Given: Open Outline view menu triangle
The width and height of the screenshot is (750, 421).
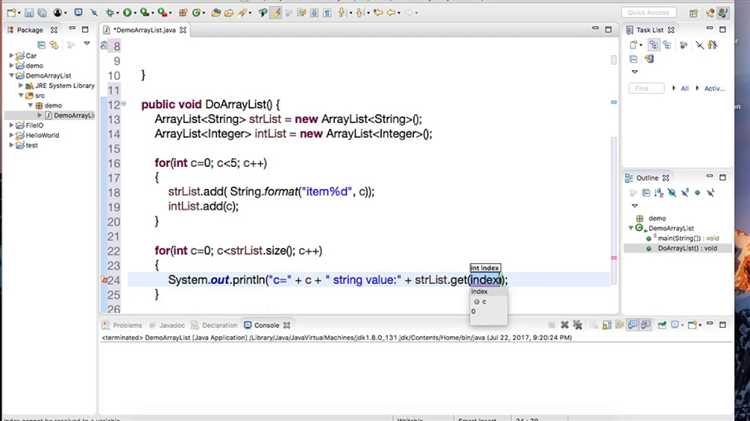Looking at the screenshot, I should 635,206.
